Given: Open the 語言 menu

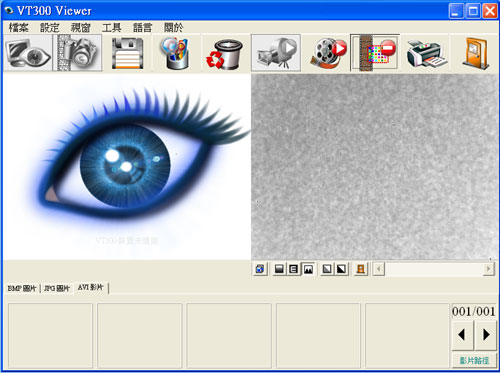Looking at the screenshot, I should (x=142, y=27).
